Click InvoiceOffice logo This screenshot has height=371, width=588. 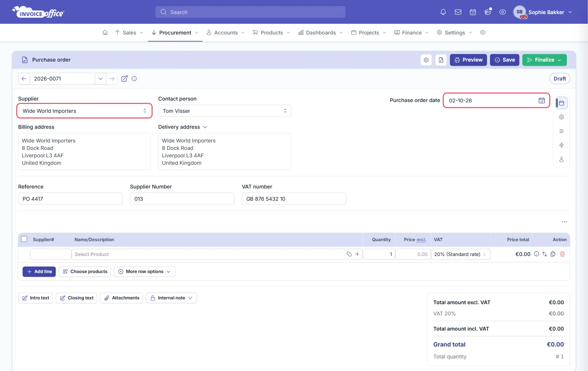pos(38,12)
